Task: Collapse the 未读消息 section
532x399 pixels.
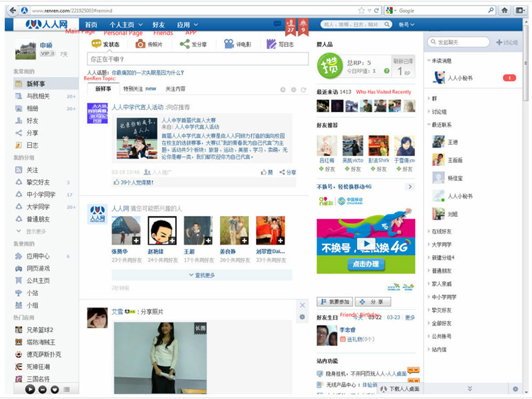Action: [428, 61]
